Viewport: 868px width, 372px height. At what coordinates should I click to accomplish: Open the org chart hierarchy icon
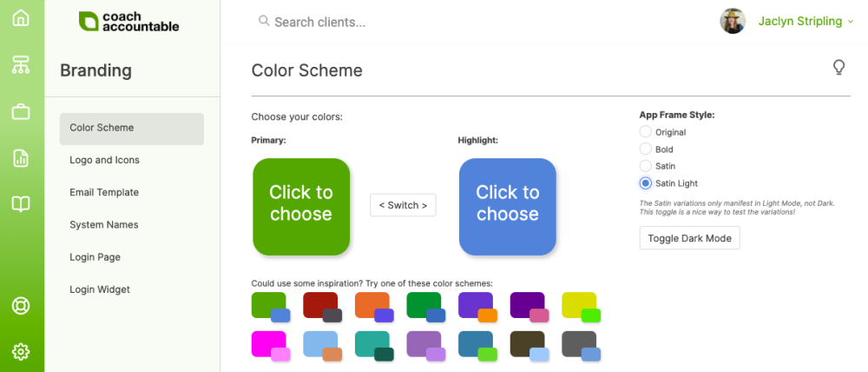point(21,64)
